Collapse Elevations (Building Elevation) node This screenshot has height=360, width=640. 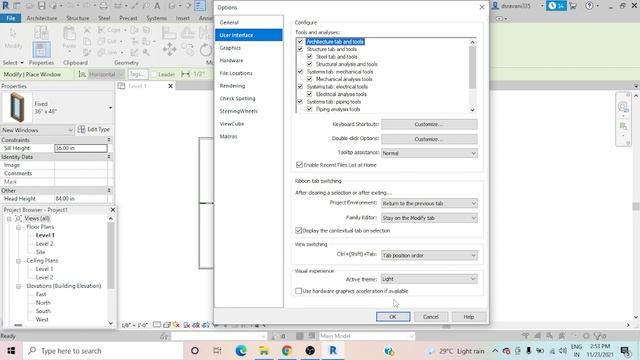tap(18, 287)
